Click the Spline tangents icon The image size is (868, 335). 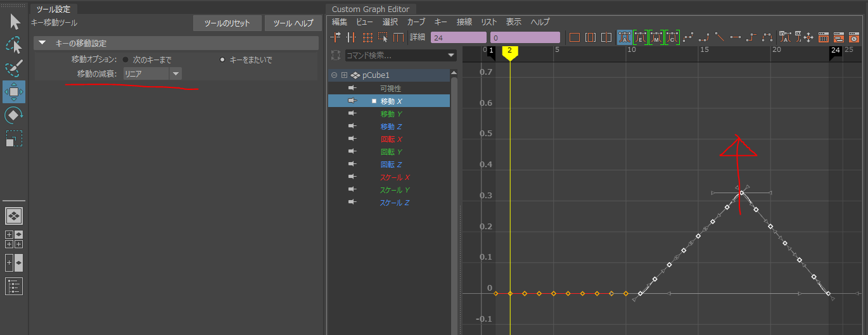point(688,37)
